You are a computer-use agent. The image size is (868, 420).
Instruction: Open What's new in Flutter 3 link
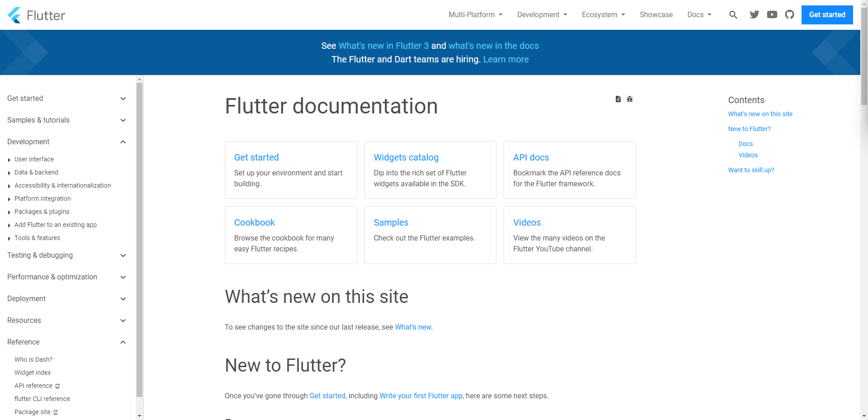click(x=383, y=46)
